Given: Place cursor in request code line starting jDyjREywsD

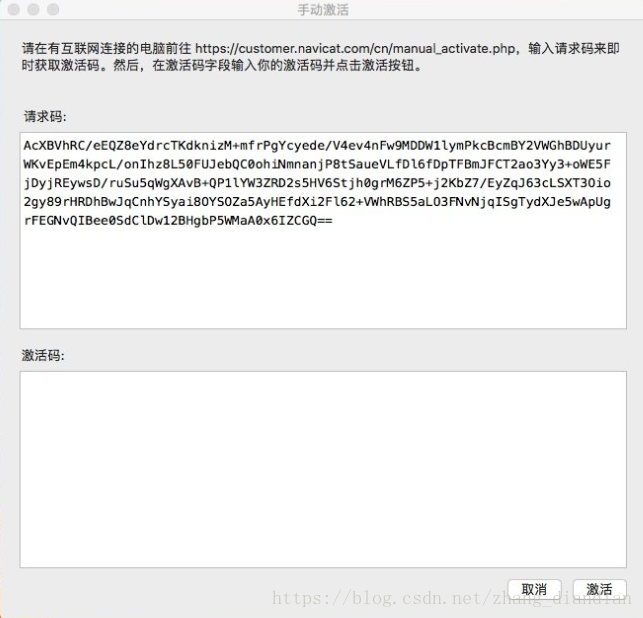Looking at the screenshot, I should click(x=317, y=183).
